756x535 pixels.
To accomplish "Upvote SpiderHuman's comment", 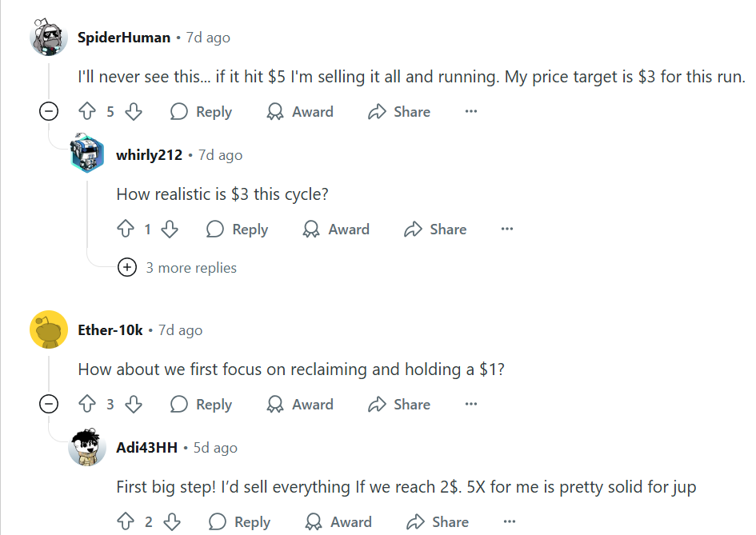I will [87, 112].
